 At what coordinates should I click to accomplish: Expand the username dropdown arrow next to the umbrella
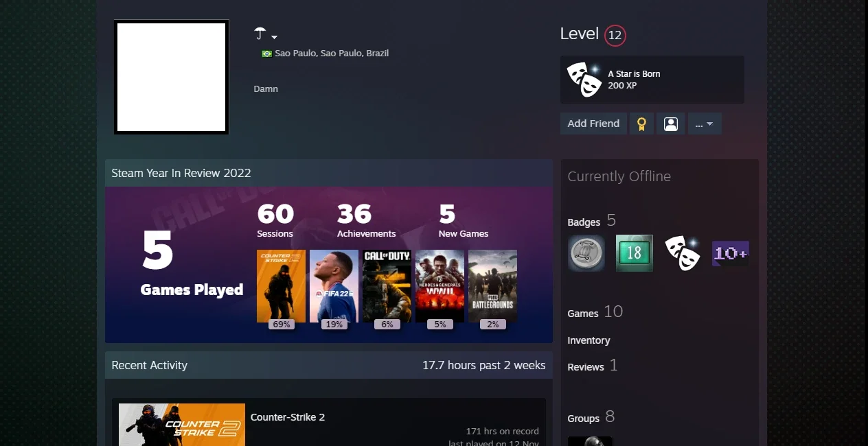(274, 37)
